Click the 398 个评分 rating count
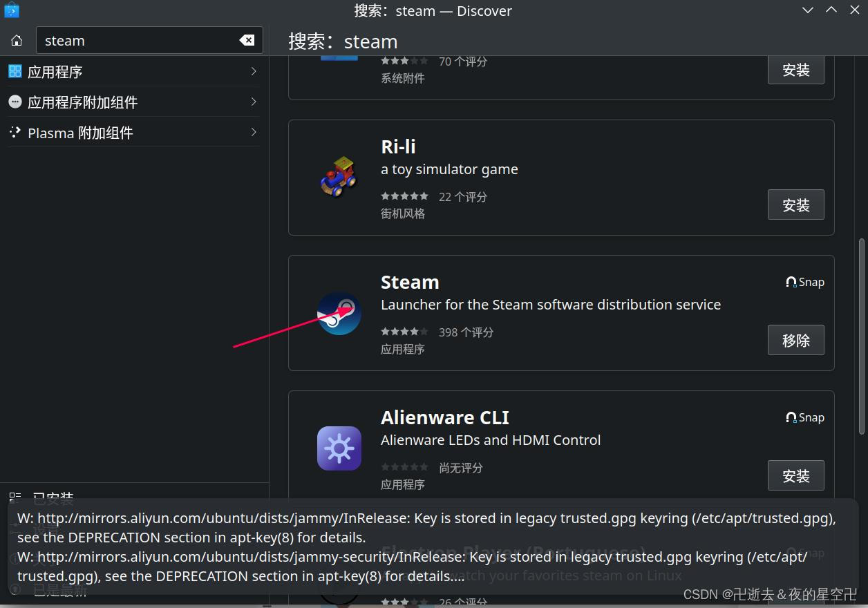 click(x=466, y=332)
